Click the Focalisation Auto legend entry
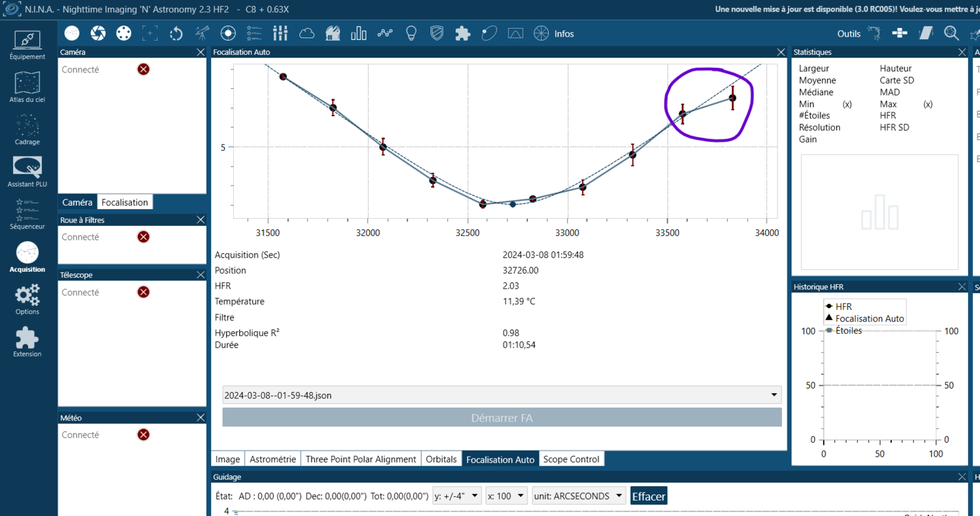The height and width of the screenshot is (516, 980). coord(864,319)
